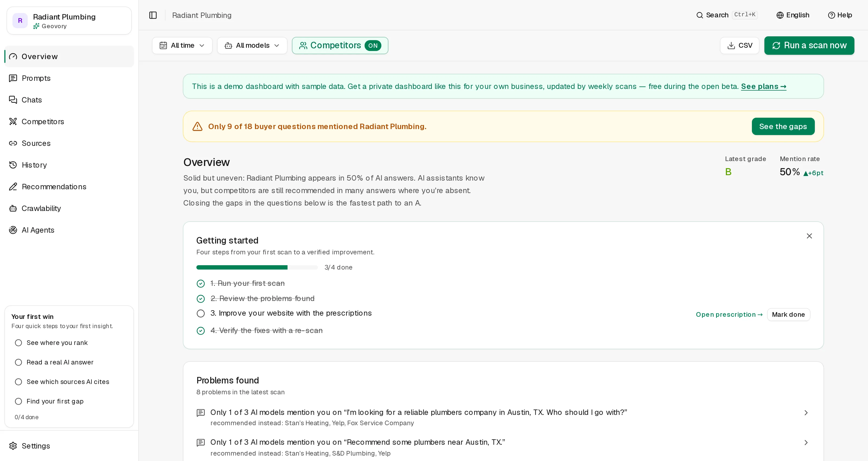Click the CSV download icon

(731, 46)
